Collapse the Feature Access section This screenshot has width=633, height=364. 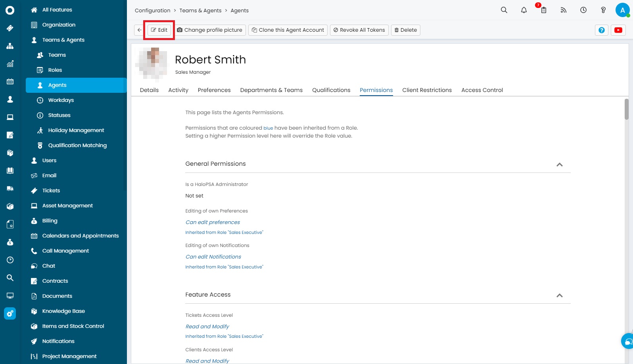pyautogui.click(x=559, y=295)
